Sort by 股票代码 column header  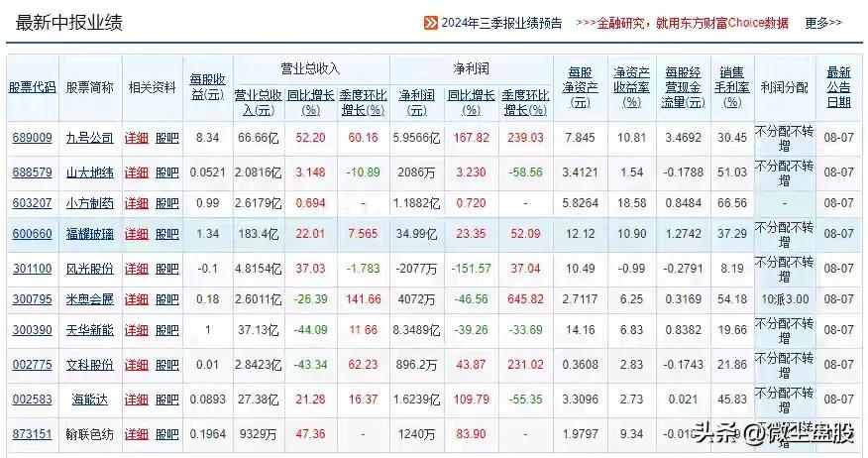[32, 87]
